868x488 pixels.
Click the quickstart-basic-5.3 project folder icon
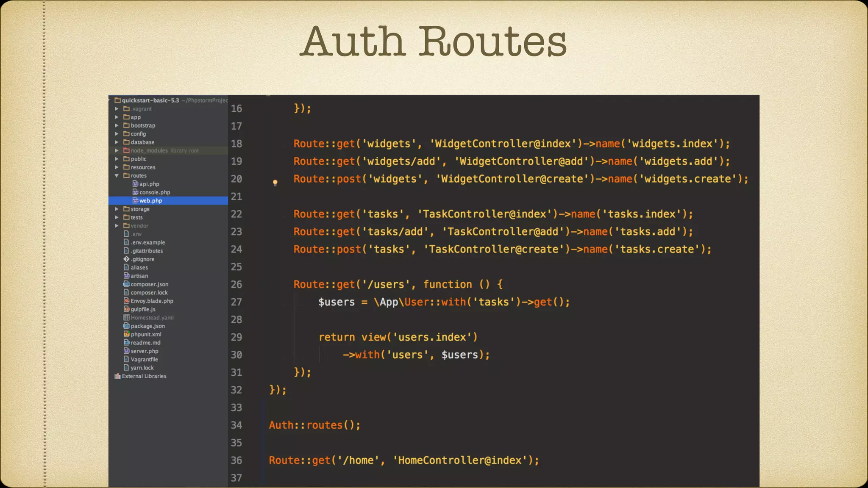pyautogui.click(x=118, y=100)
